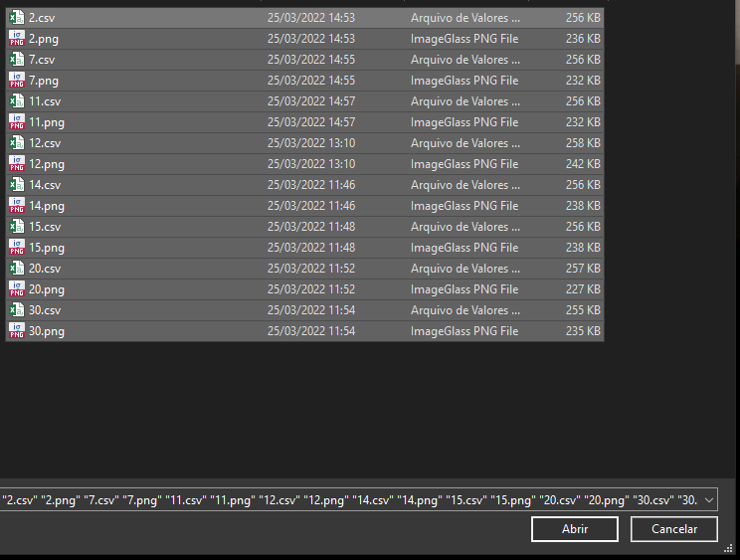Click the Excel icon of 14.csv
Image resolution: width=740 pixels, height=560 pixels.
[x=17, y=184]
